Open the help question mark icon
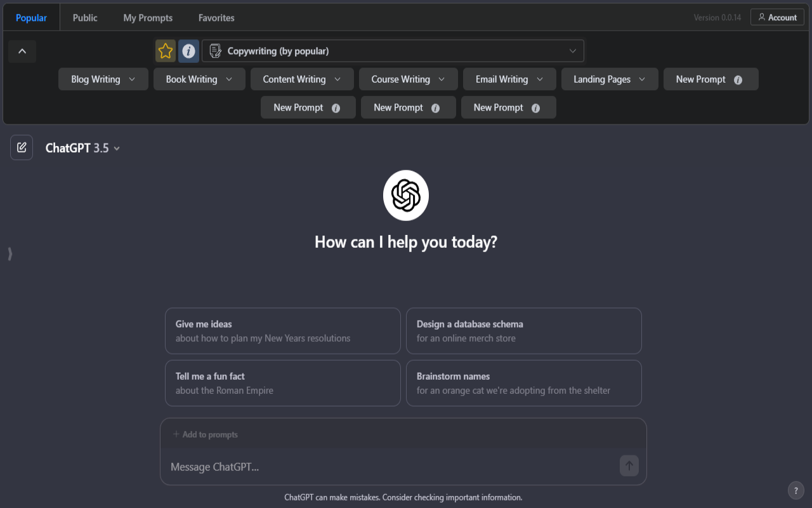This screenshot has width=812, height=508. pos(796,490)
